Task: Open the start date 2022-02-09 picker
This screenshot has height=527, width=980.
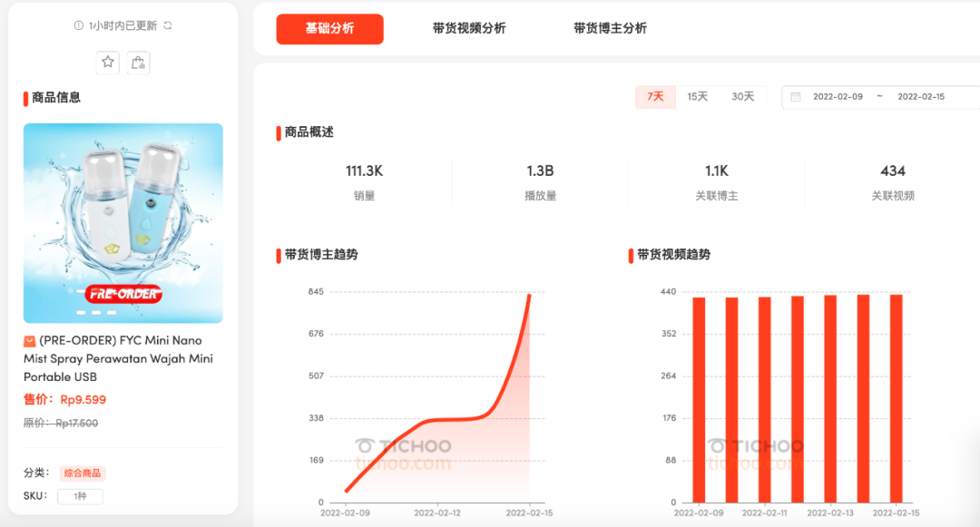Action: [838, 97]
